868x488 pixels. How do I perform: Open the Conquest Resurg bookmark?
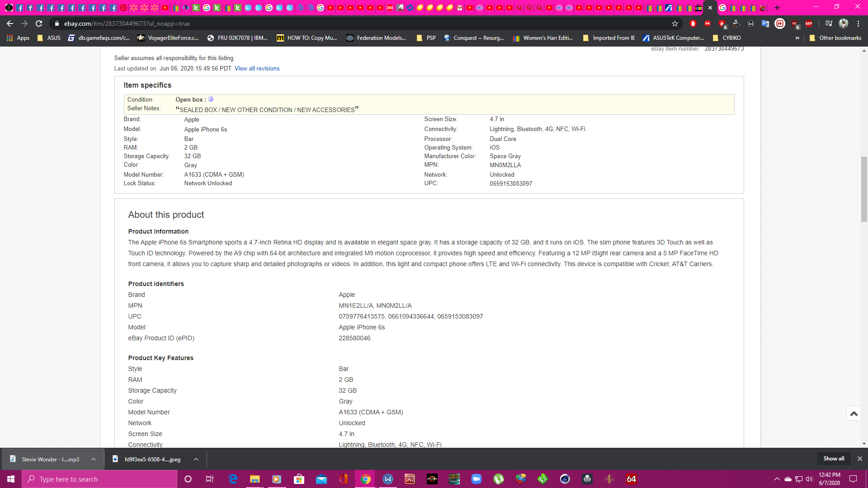pyautogui.click(x=474, y=38)
